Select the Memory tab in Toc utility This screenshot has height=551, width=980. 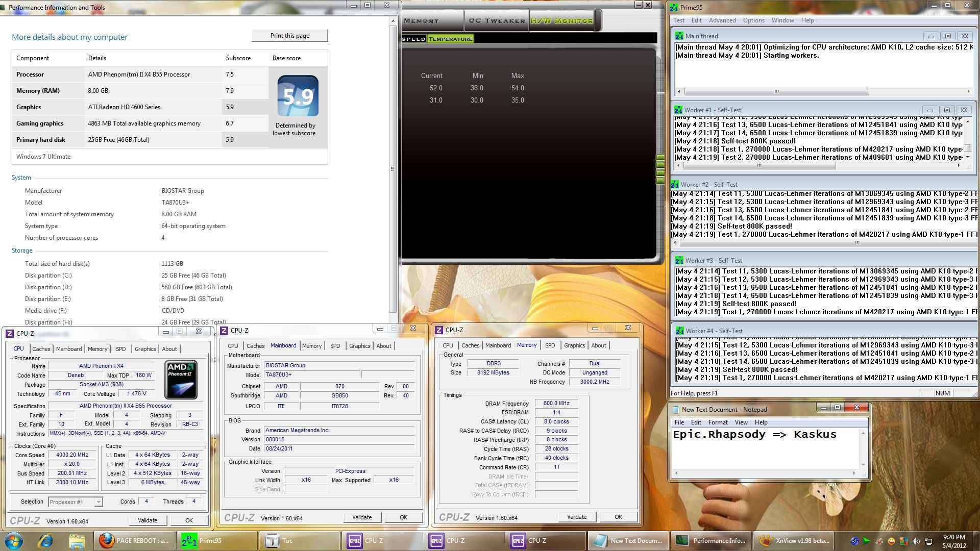tap(432, 21)
